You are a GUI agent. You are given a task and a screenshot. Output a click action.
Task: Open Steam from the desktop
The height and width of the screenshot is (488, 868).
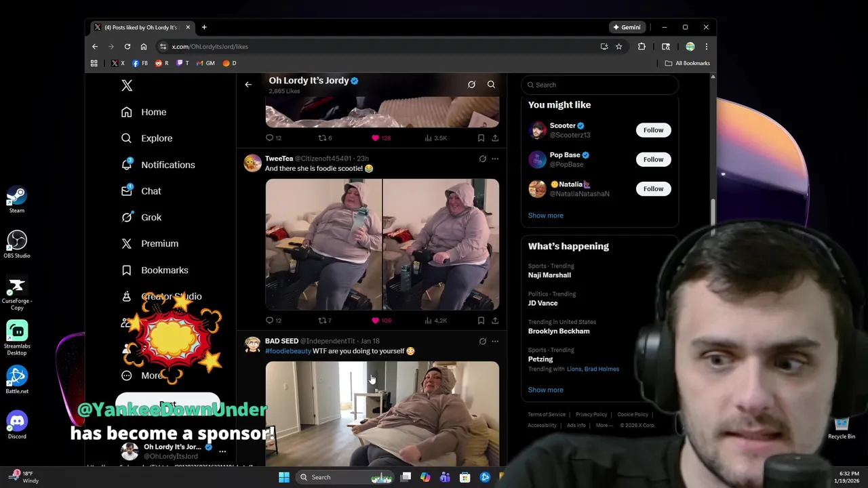point(17,200)
